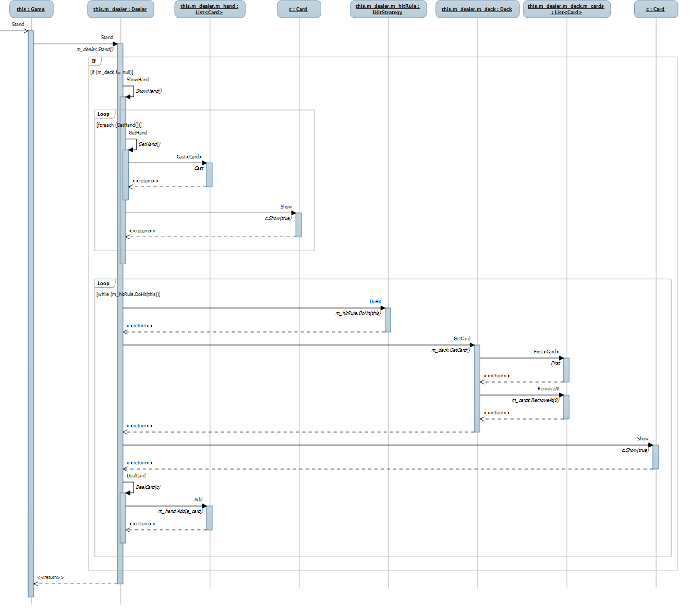Select the 'c : Card' header beside the IHitStrategy header
692x616 pixels.
pyautogui.click(x=299, y=9)
